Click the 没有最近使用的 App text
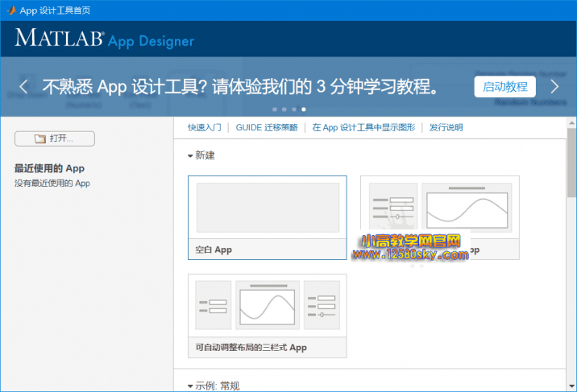The image size is (577, 392). coord(52,183)
